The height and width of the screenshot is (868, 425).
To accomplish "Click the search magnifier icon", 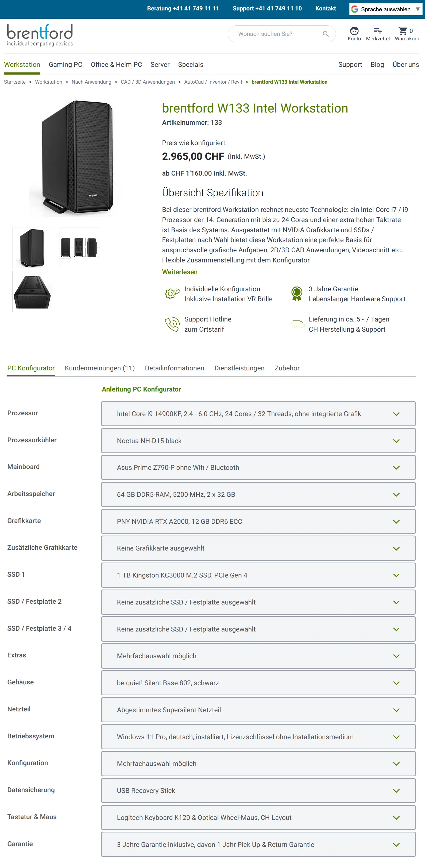I will 325,34.
